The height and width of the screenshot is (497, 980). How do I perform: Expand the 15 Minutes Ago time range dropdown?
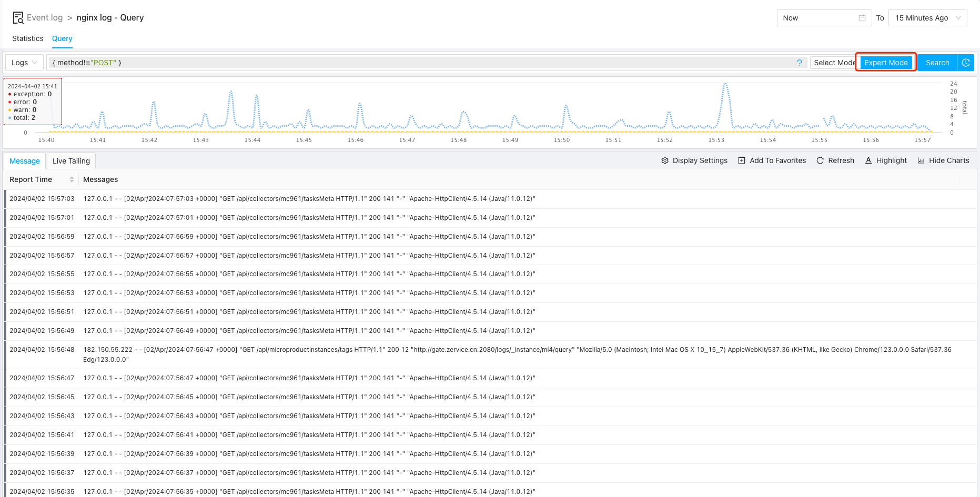tap(927, 18)
